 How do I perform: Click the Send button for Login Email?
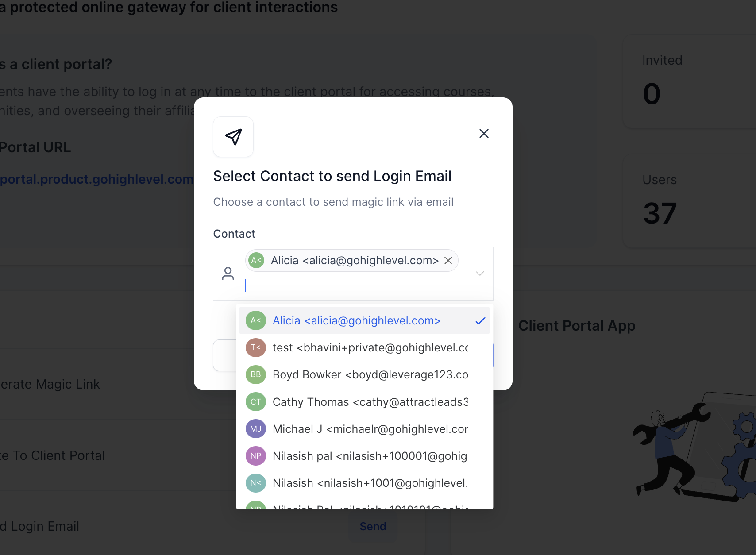pos(373,526)
